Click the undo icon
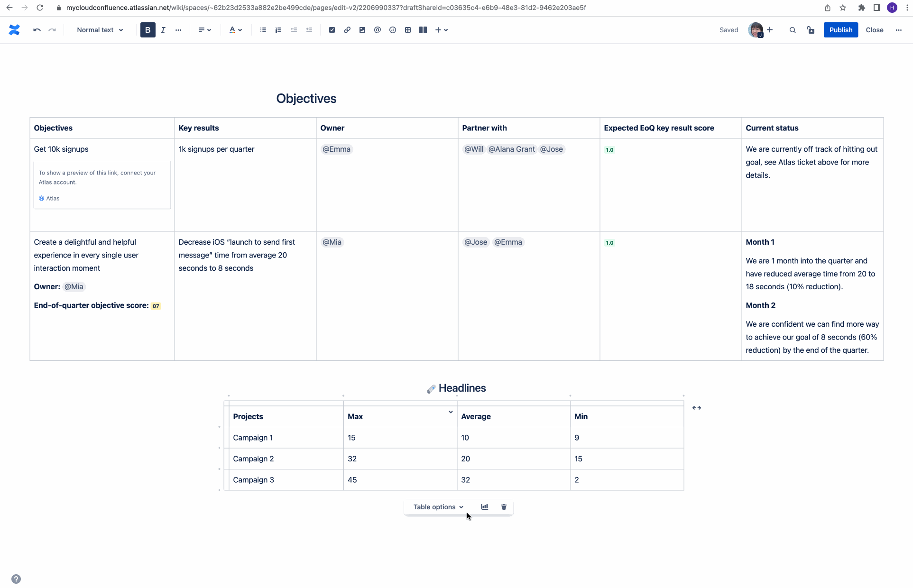 [x=37, y=30]
